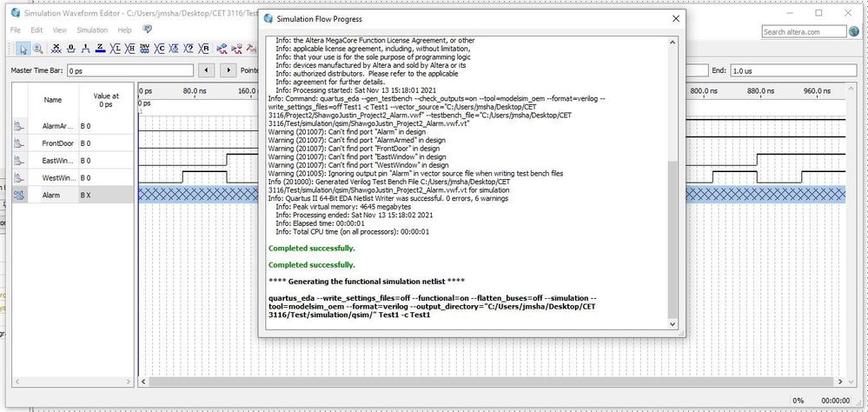
Task: Open the Help menu
Action: 124,30
